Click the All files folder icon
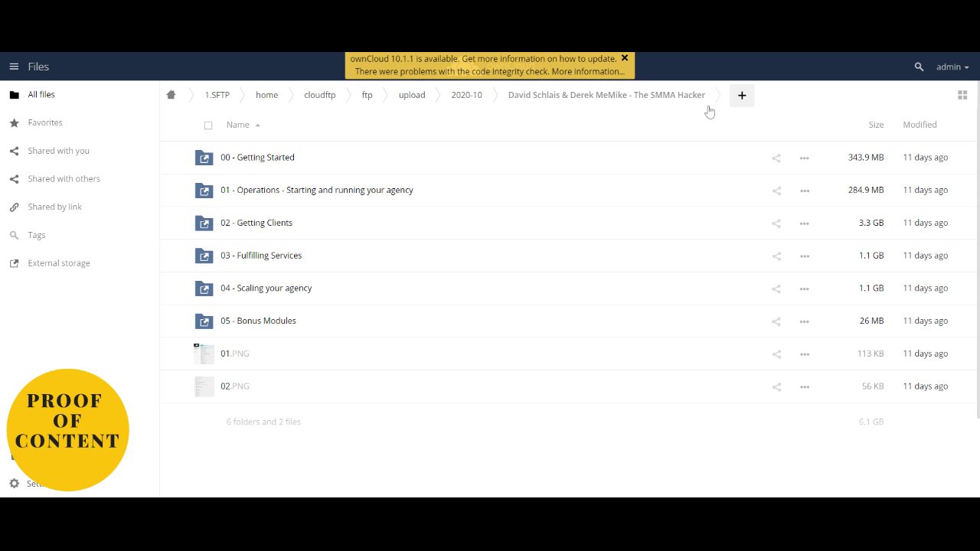Image resolution: width=980 pixels, height=551 pixels. click(x=14, y=95)
